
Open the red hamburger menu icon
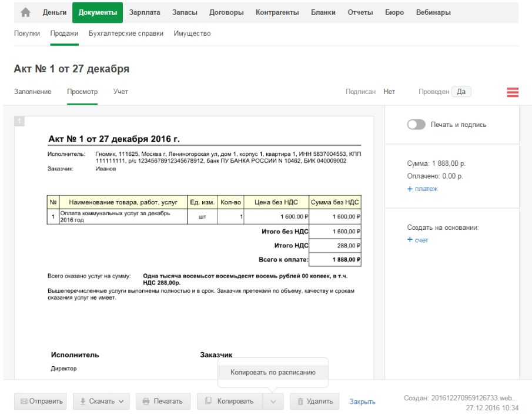(512, 92)
